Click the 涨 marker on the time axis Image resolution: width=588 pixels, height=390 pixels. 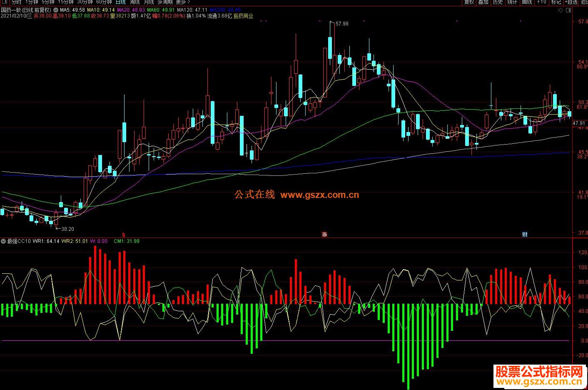pyautogui.click(x=324, y=234)
